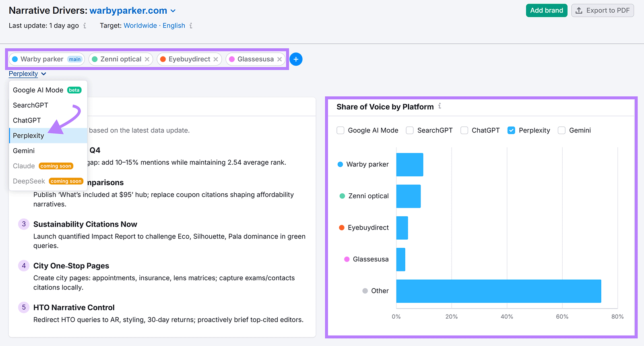Select Google AI Mode beta option
This screenshot has width=644, height=346.
38,90
